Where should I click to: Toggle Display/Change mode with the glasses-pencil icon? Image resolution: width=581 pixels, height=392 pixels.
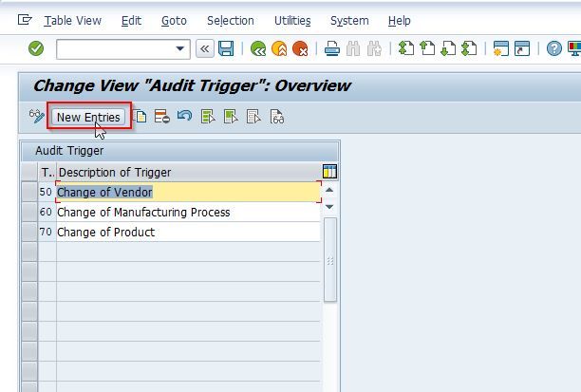(x=37, y=117)
